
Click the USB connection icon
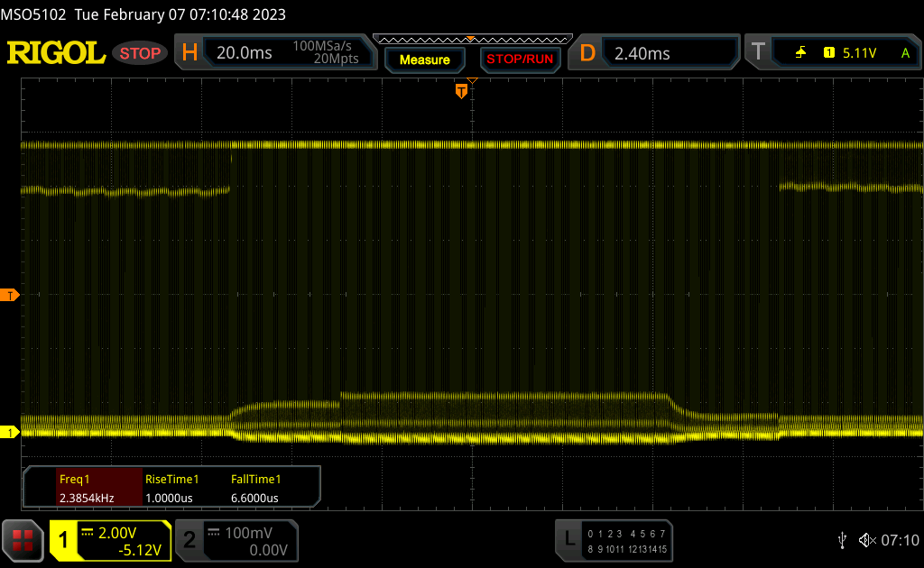842,540
